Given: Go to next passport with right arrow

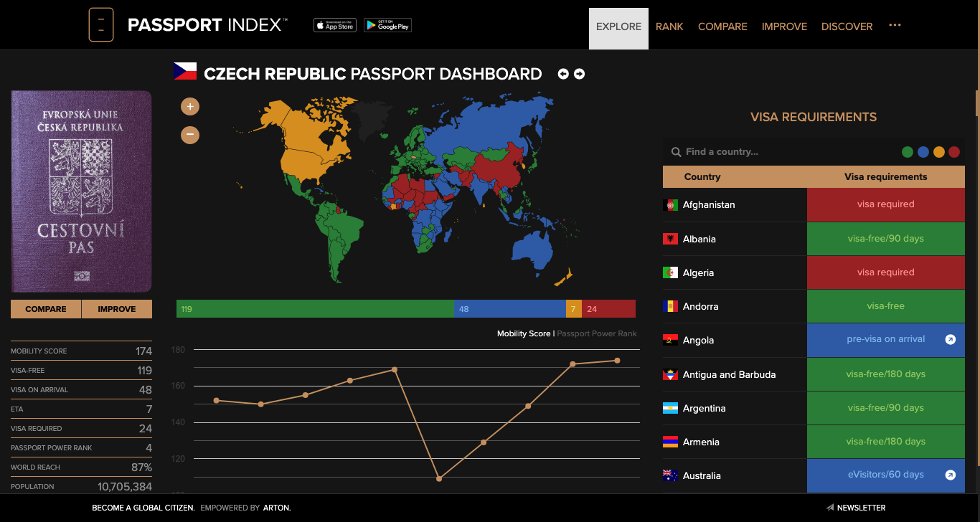Looking at the screenshot, I should 579,74.
